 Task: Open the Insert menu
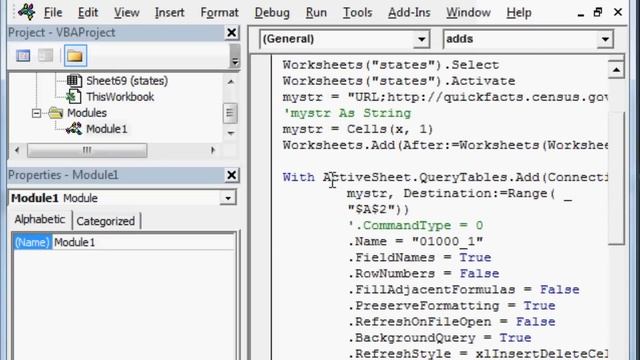coord(169,12)
